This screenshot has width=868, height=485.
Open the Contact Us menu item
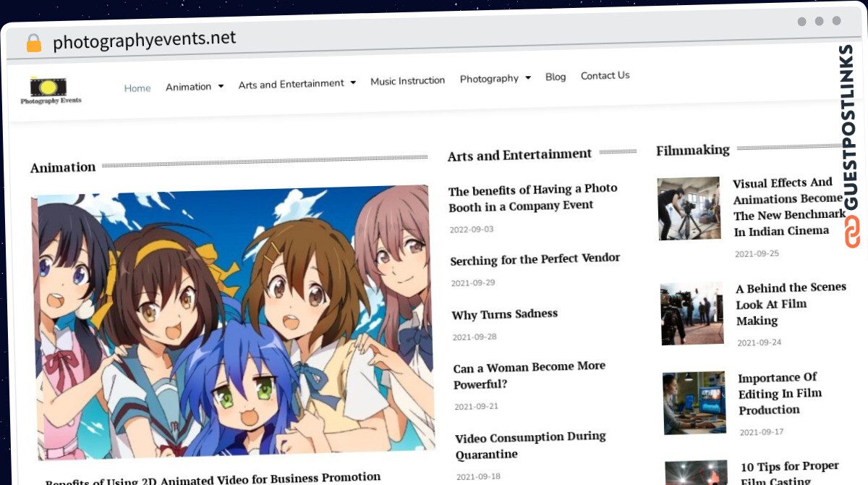click(x=605, y=75)
